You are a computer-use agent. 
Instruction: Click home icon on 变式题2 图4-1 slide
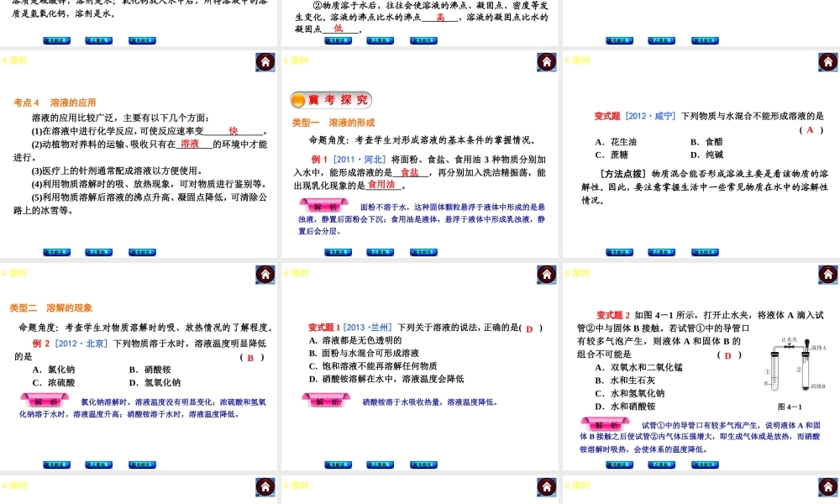[x=828, y=275]
